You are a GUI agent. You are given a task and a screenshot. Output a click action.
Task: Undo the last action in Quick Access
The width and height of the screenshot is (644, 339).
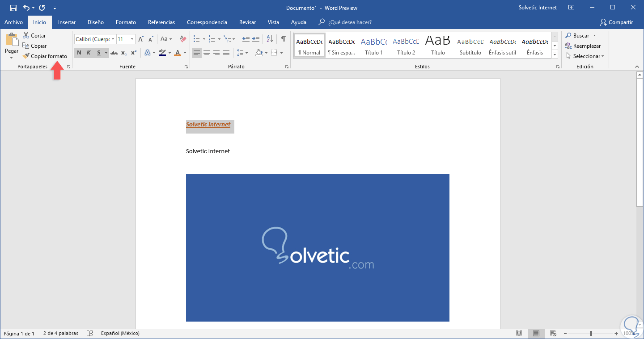point(26,8)
